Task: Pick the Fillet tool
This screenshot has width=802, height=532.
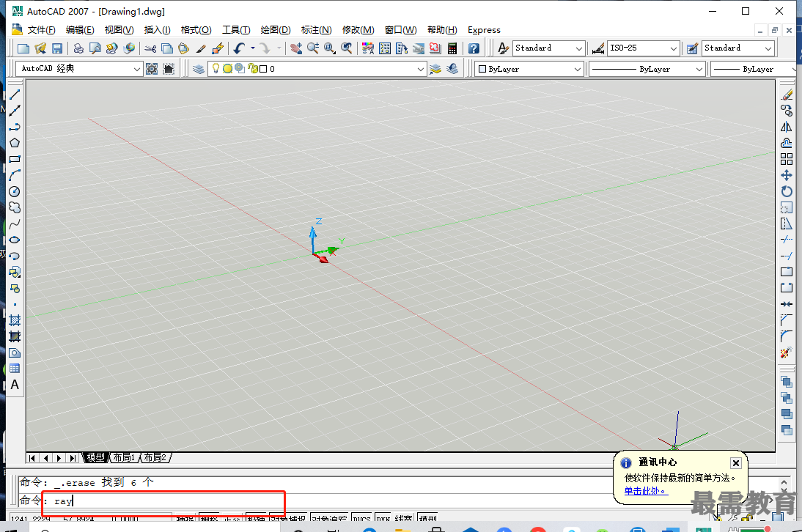Action: pyautogui.click(x=787, y=336)
